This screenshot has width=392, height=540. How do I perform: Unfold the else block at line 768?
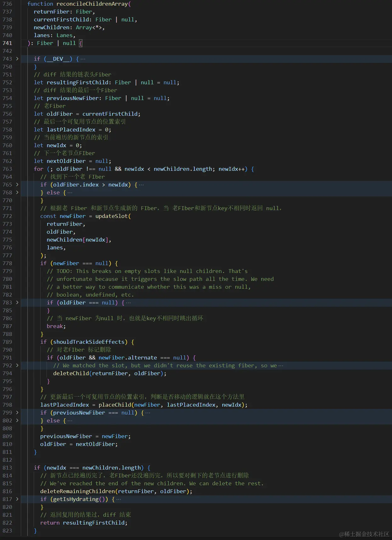[x=17, y=192]
